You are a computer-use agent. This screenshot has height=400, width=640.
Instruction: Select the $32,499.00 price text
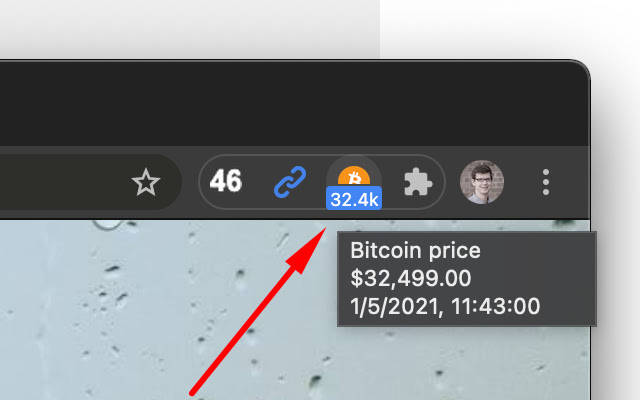tap(411, 278)
